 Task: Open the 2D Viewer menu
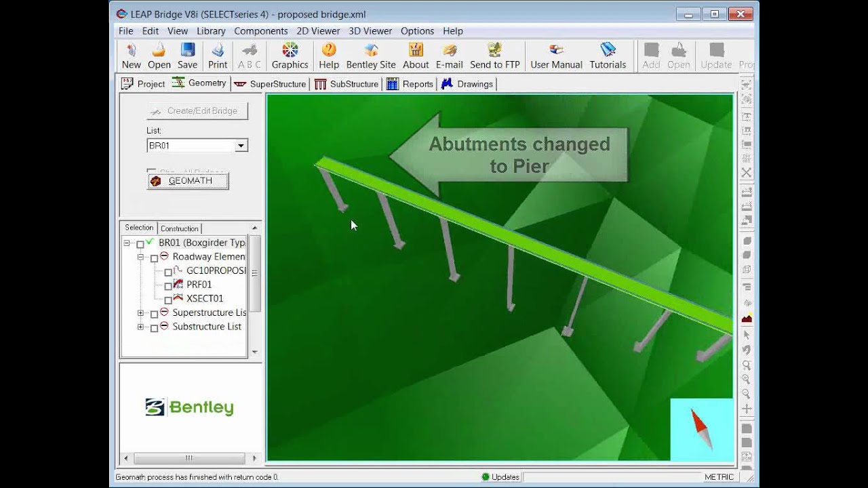318,30
